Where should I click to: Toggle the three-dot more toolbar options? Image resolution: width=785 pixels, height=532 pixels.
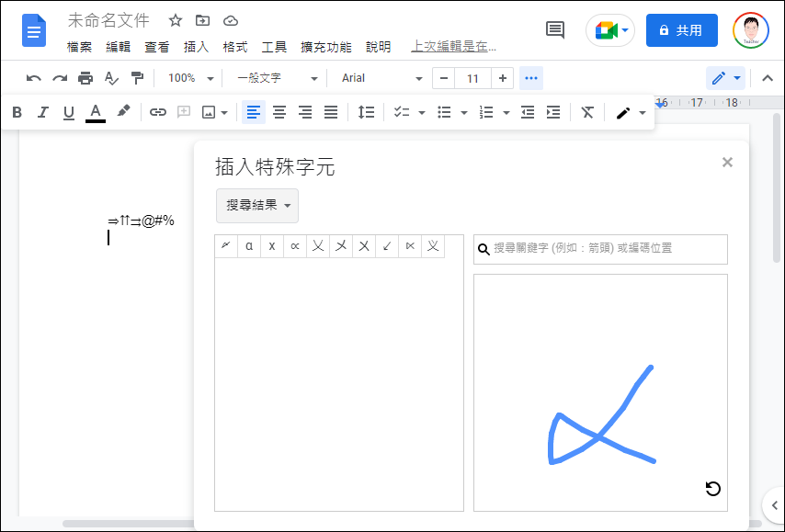tap(531, 78)
